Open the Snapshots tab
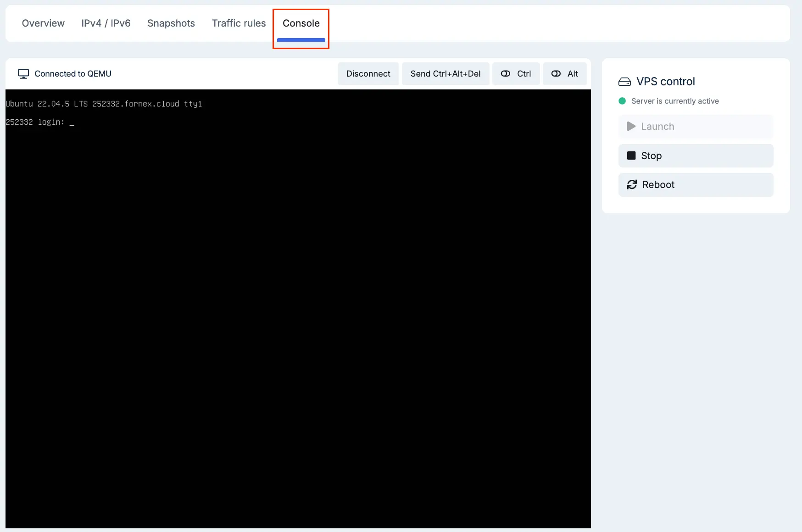The height and width of the screenshot is (532, 802). (x=171, y=23)
